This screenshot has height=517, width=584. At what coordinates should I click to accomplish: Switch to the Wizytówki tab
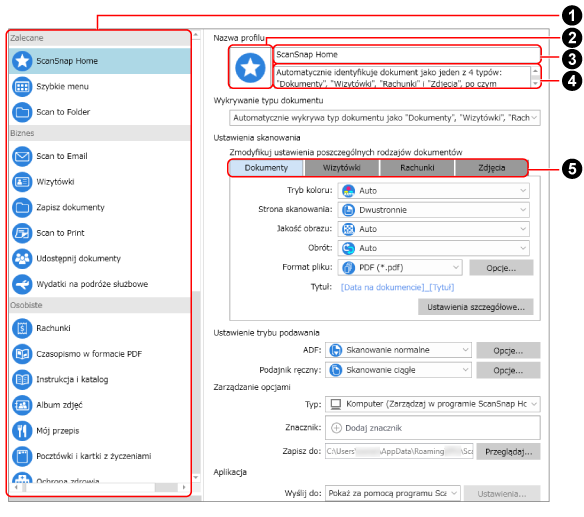point(342,168)
